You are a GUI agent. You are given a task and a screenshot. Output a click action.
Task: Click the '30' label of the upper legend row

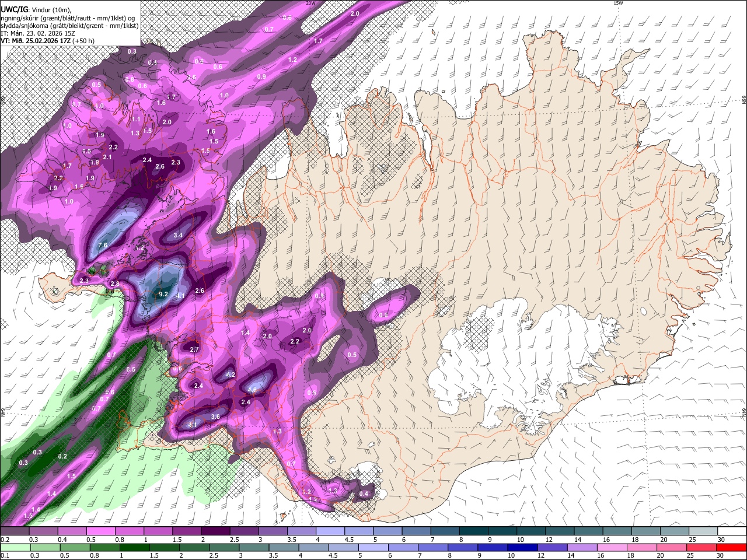[721, 540]
